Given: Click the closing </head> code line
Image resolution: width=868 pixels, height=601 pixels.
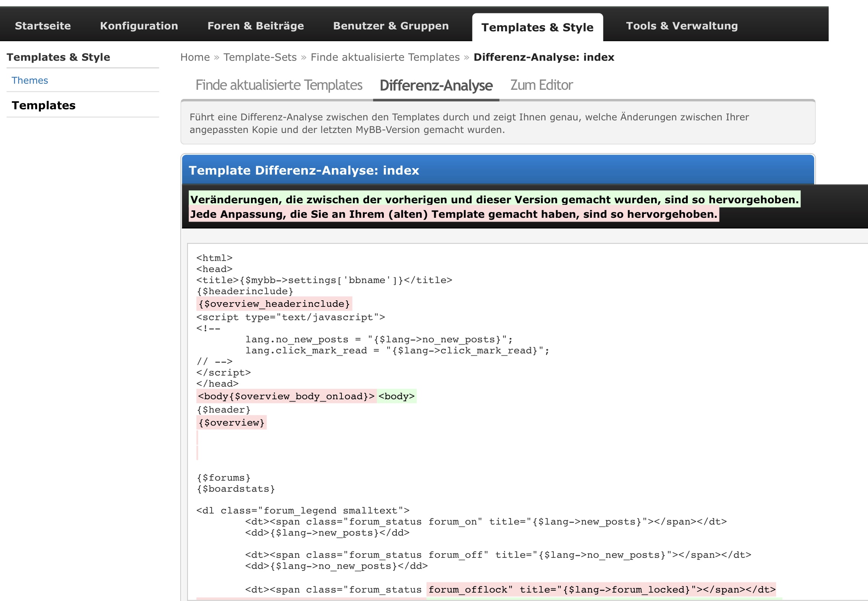Looking at the screenshot, I should (x=217, y=384).
